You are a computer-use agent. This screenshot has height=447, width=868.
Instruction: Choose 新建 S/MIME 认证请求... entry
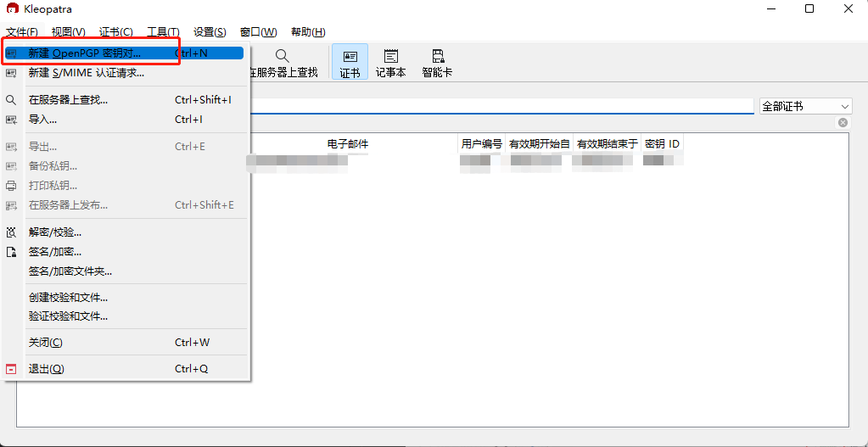tap(125, 72)
